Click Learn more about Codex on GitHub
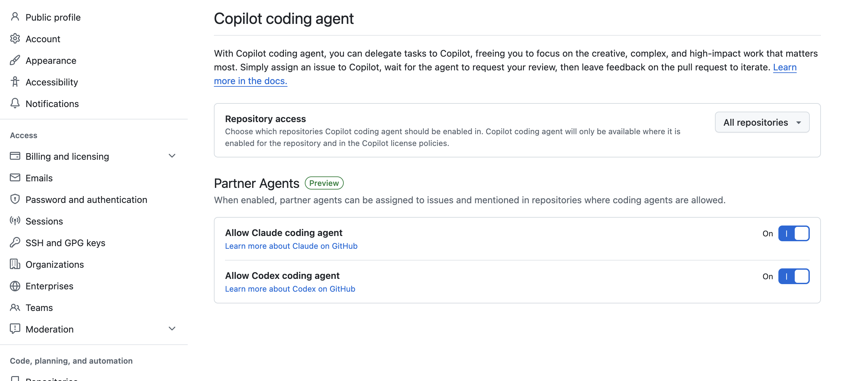868x381 pixels. click(x=290, y=289)
